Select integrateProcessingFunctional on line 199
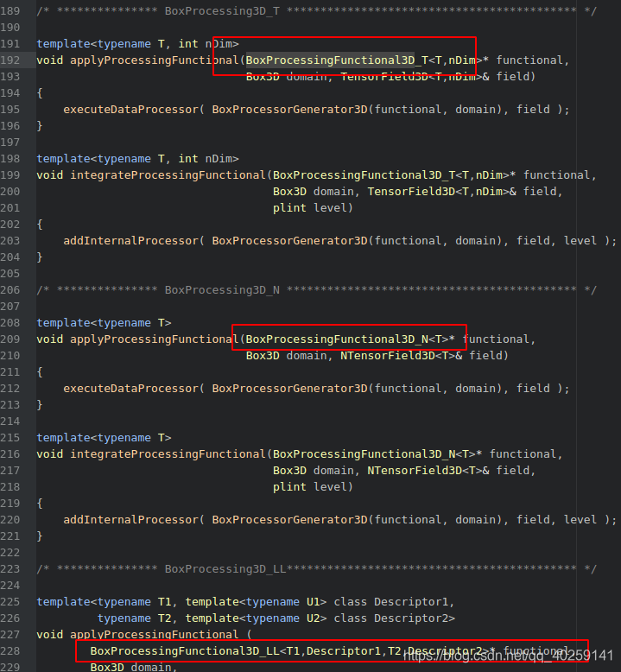 (x=168, y=175)
